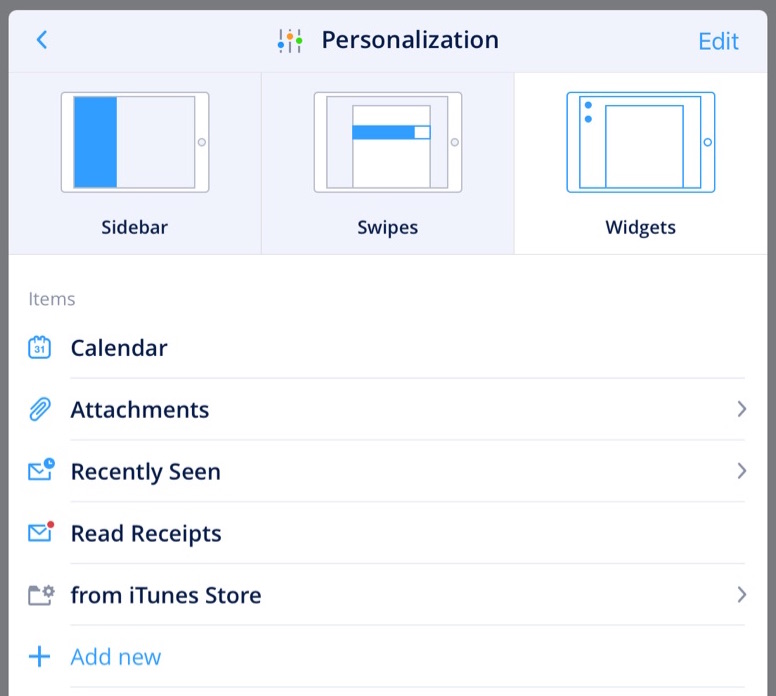
Task: Switch to the Sidebar tab
Action: pyautogui.click(x=134, y=228)
